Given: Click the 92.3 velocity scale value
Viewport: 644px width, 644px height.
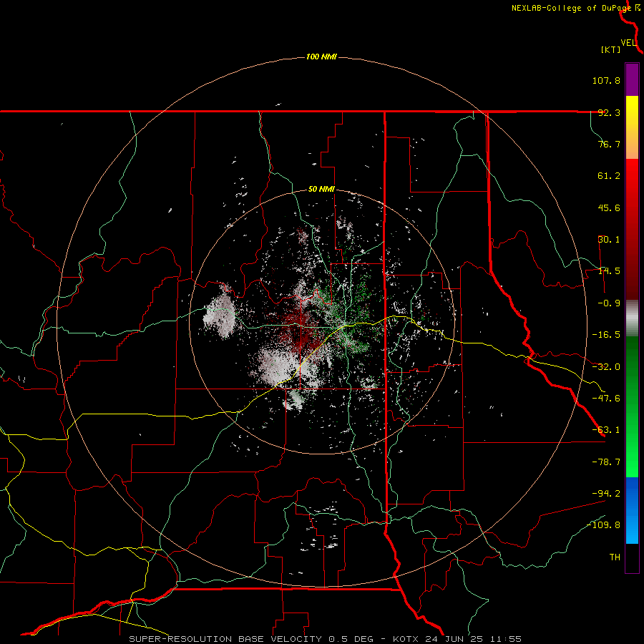Looking at the screenshot, I should (x=609, y=112).
